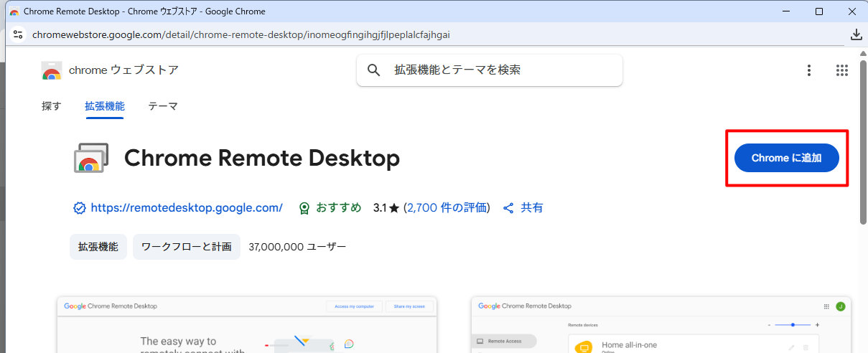Click the page vertical scrollbar thumb

tap(863, 143)
